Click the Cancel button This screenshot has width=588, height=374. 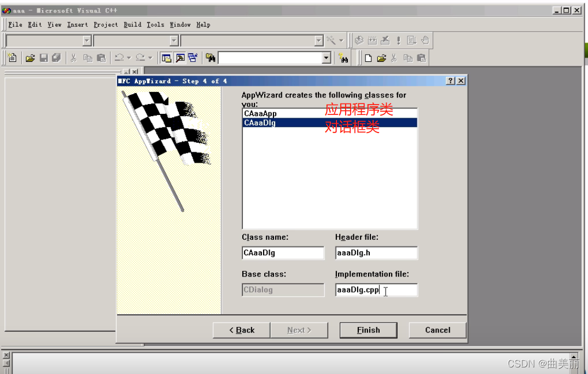(x=438, y=330)
